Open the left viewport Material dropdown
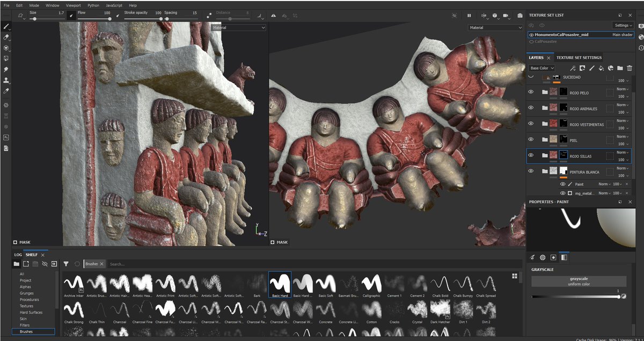 coord(238,27)
